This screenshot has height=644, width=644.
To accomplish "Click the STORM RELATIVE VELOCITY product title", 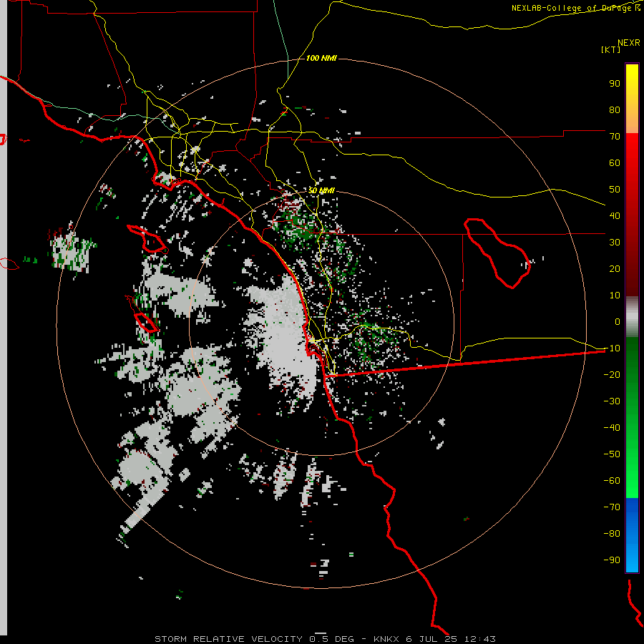I will coord(228,639).
